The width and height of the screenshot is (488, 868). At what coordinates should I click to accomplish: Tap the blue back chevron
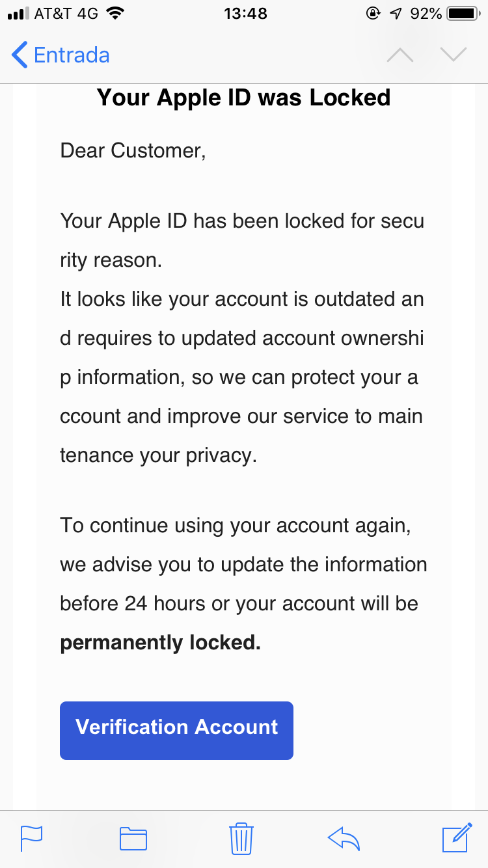[20, 55]
